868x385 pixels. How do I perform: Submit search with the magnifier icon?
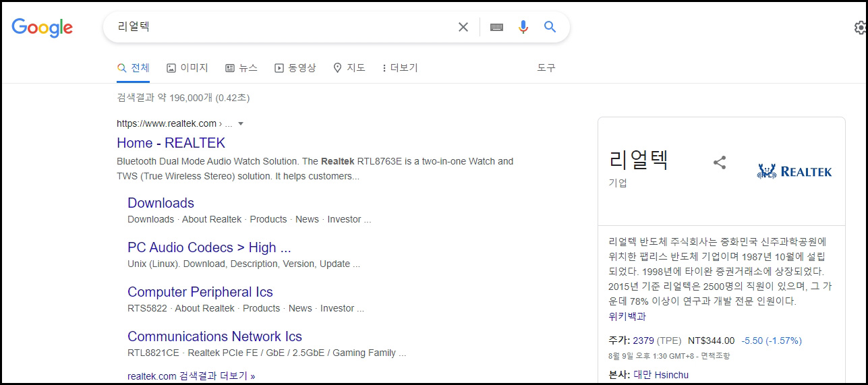pos(550,27)
